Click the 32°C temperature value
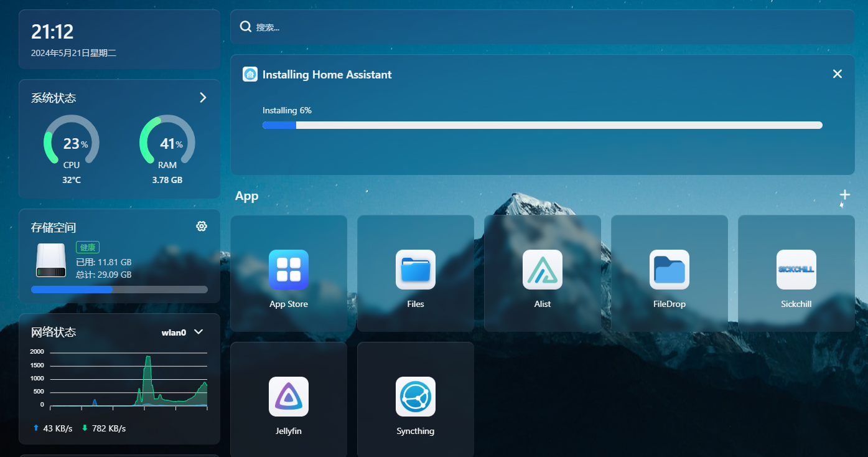868x457 pixels. 72,180
